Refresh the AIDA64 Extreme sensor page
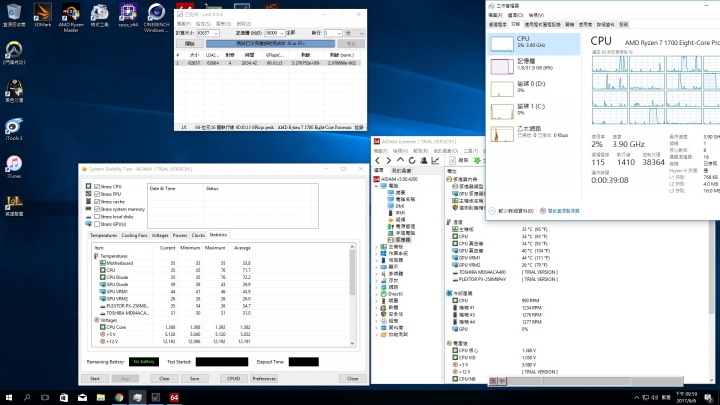The height and width of the screenshot is (405, 720). [412, 160]
